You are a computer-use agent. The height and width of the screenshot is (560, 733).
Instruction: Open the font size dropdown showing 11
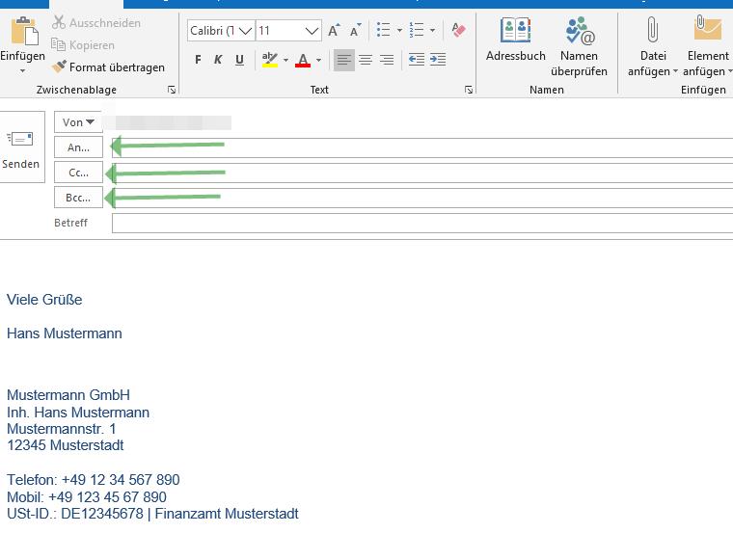pyautogui.click(x=311, y=31)
